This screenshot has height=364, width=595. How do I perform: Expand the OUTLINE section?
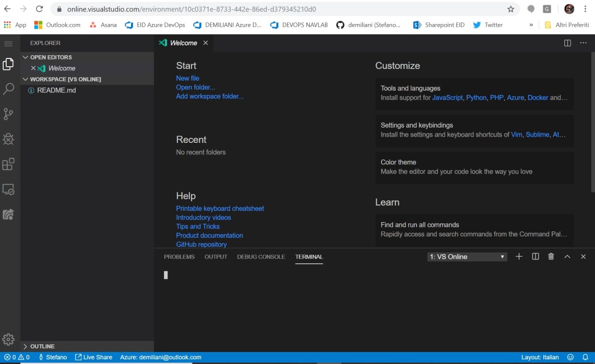[x=43, y=346]
